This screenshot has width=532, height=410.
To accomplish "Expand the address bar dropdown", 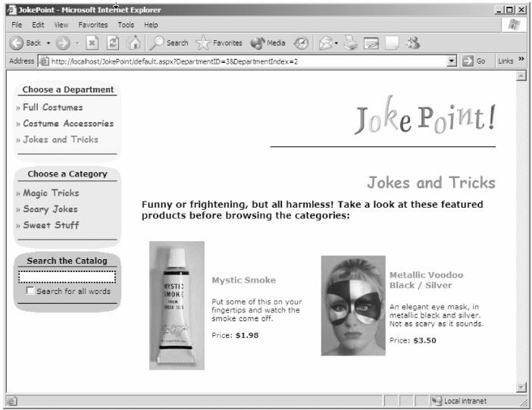I will tap(452, 61).
